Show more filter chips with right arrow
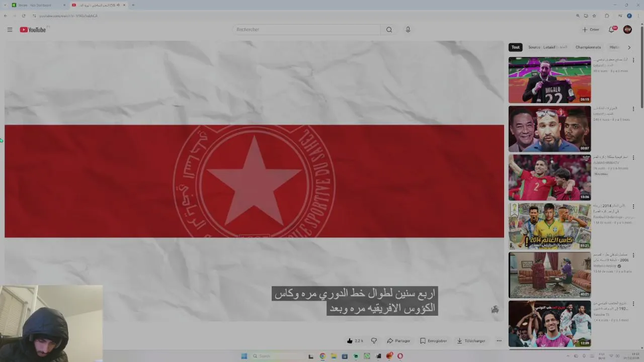The width and height of the screenshot is (644, 362). (629, 47)
